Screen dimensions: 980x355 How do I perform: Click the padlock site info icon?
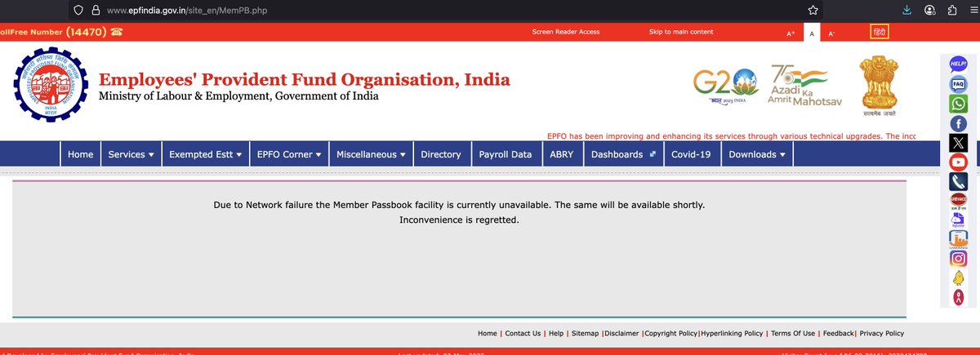[x=96, y=11]
